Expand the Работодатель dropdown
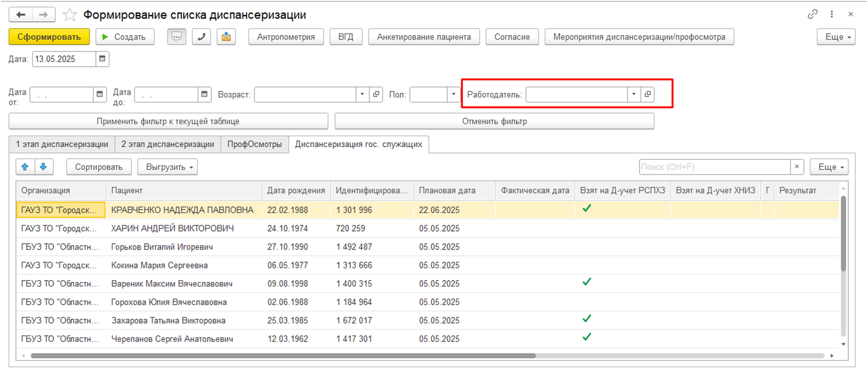The width and height of the screenshot is (868, 372). [633, 94]
